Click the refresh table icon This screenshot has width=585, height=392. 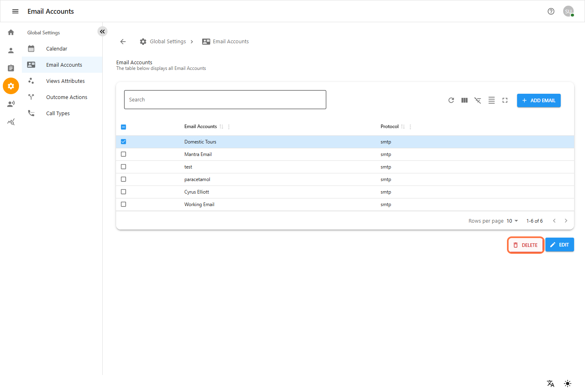coord(451,100)
